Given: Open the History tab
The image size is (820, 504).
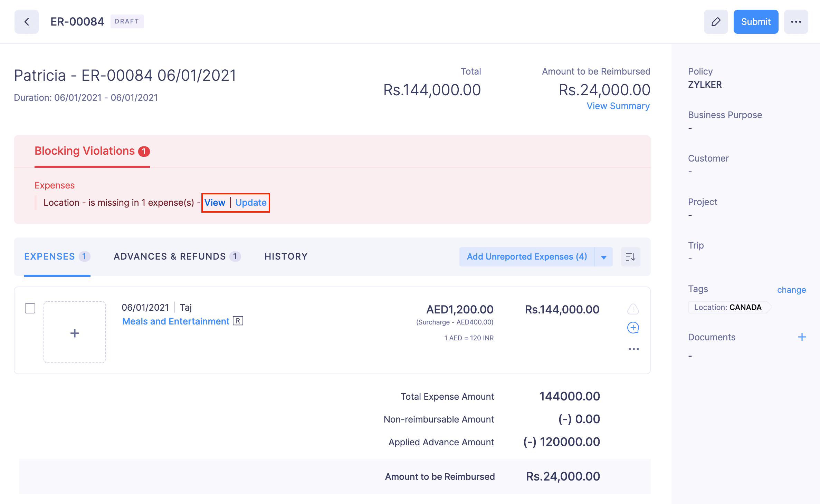Looking at the screenshot, I should click(286, 256).
